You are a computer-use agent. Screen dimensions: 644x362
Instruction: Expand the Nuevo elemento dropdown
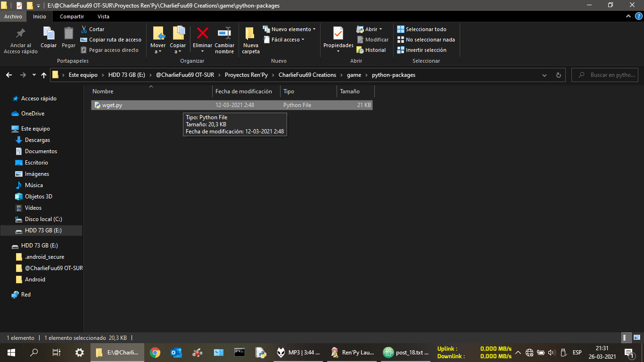[x=290, y=29]
